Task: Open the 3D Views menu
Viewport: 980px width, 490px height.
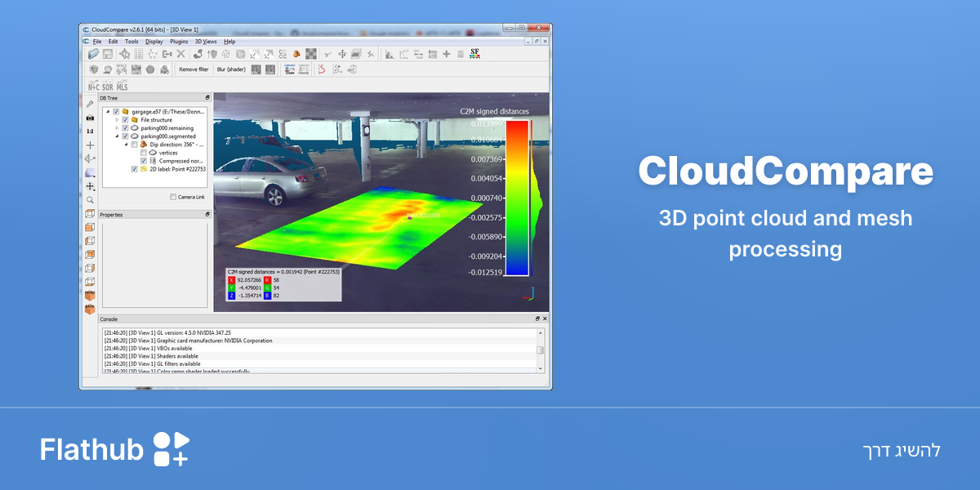Action: tap(206, 42)
